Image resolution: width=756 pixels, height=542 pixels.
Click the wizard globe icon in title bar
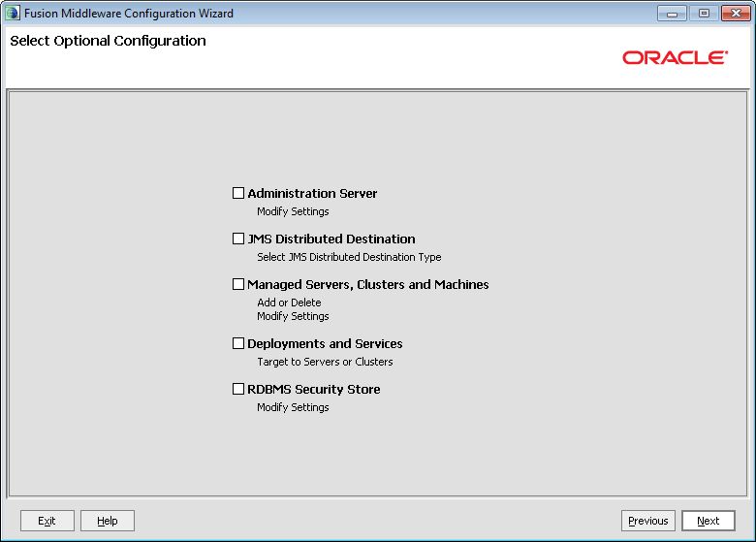(12, 13)
